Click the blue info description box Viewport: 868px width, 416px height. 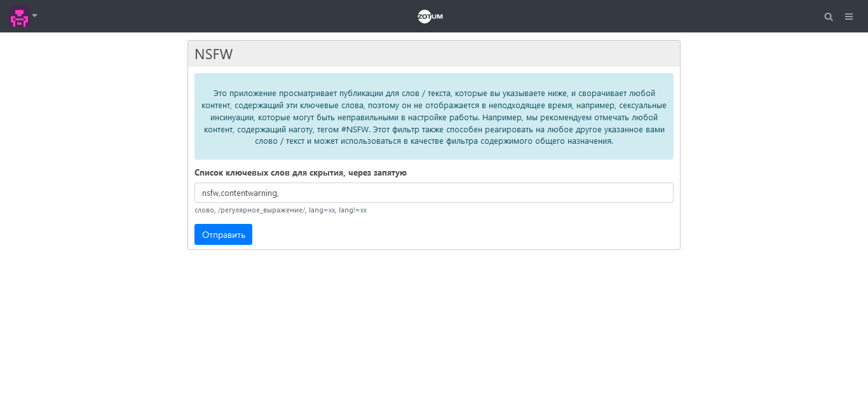click(x=434, y=116)
